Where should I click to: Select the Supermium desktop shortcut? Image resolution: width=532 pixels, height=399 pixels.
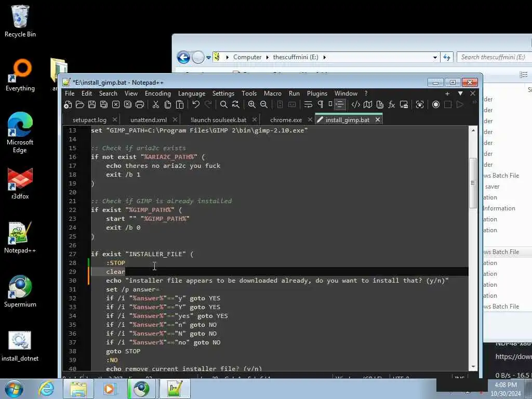[x=20, y=291]
